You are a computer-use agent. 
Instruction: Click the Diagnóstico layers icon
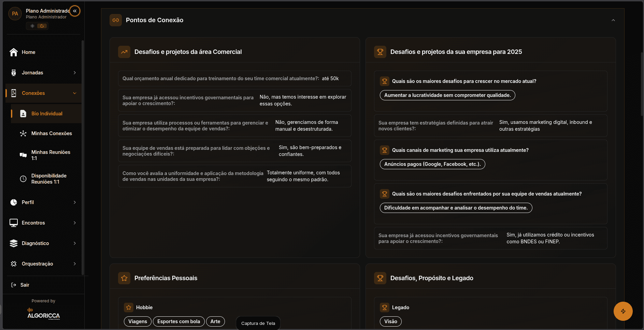[14, 243]
